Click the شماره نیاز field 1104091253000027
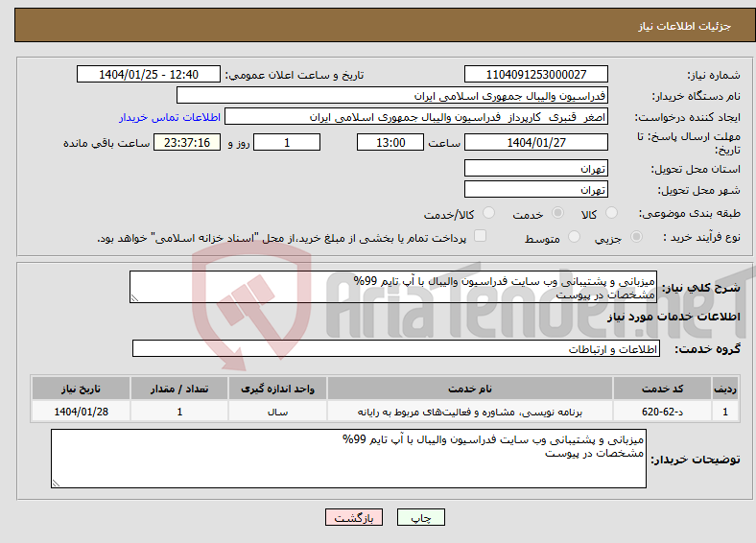This screenshot has width=756, height=543. click(536, 74)
